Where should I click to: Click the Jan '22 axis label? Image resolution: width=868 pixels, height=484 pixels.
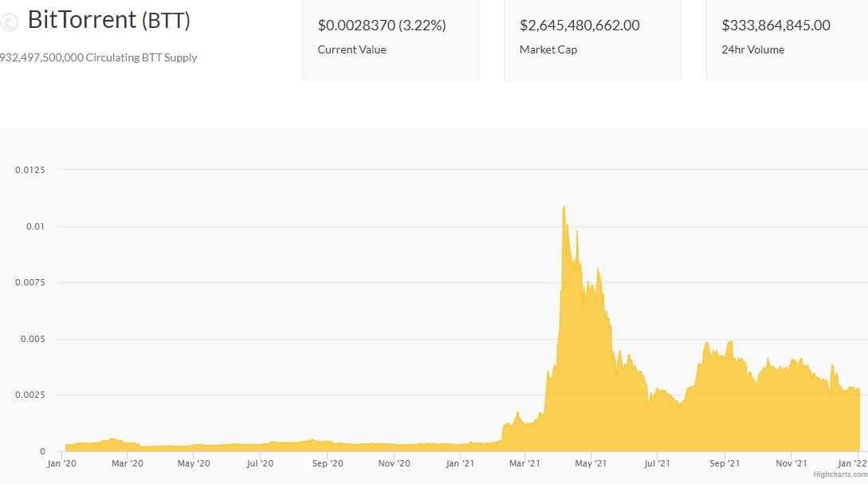[x=853, y=463]
